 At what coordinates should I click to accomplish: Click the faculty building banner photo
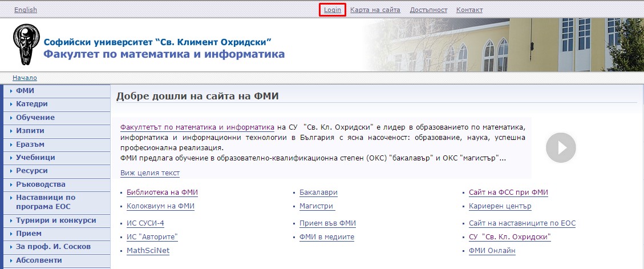(503, 45)
